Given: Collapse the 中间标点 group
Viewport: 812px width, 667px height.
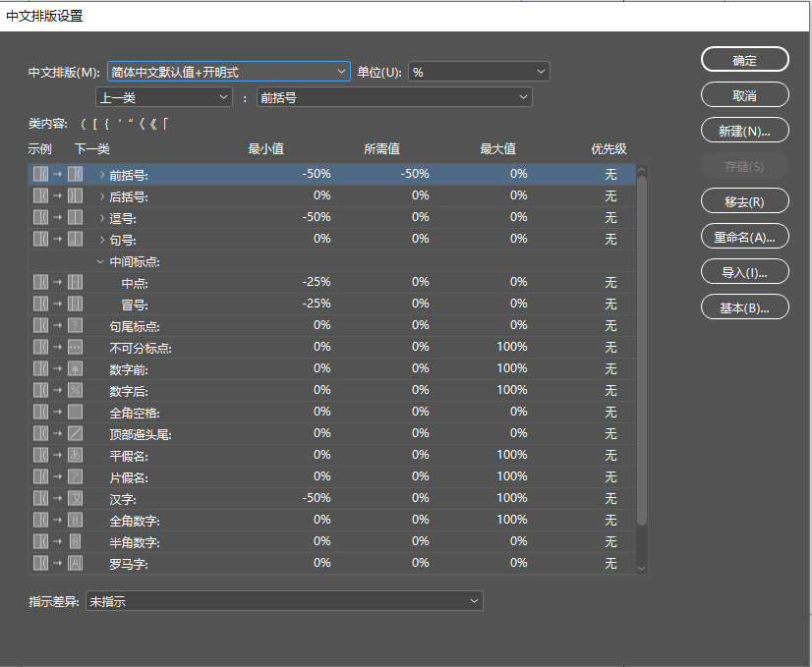Looking at the screenshot, I should coord(100,261).
